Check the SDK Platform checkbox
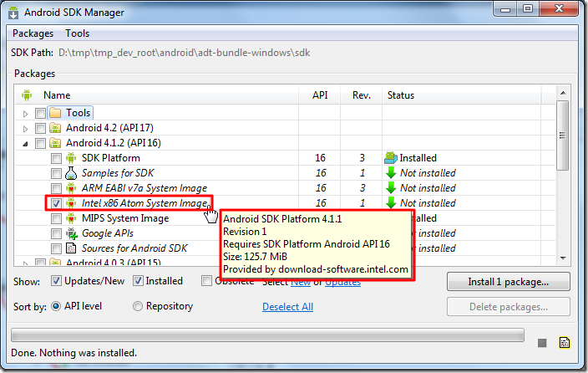This screenshot has height=373, width=588. click(x=56, y=158)
